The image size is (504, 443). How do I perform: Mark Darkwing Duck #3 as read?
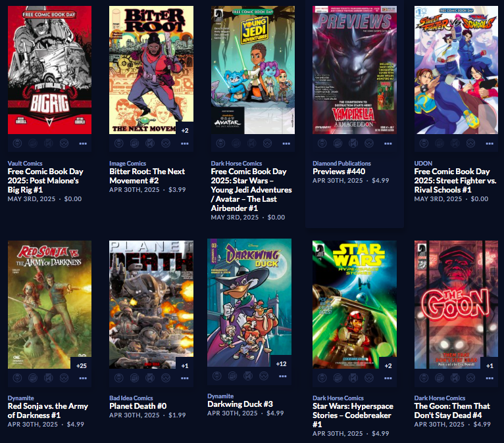click(x=248, y=376)
